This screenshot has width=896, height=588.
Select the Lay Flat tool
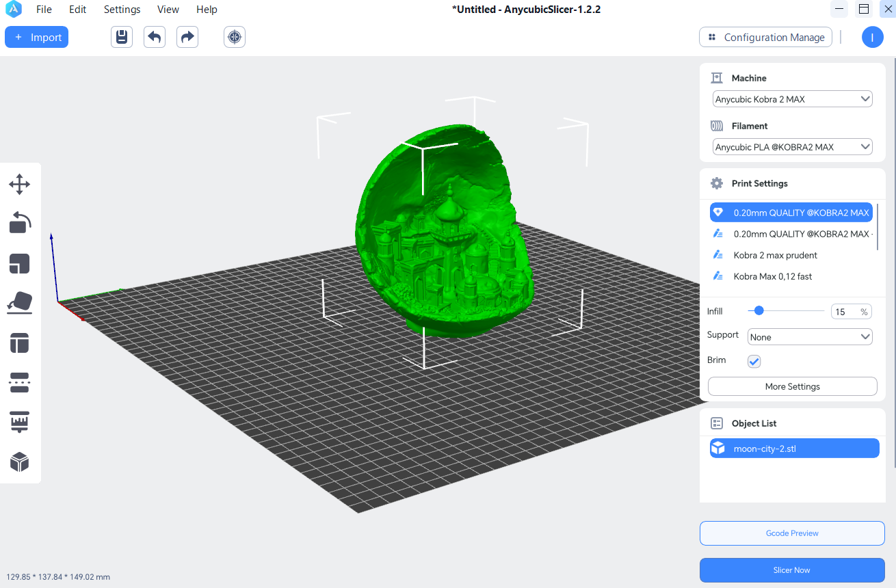(x=19, y=302)
